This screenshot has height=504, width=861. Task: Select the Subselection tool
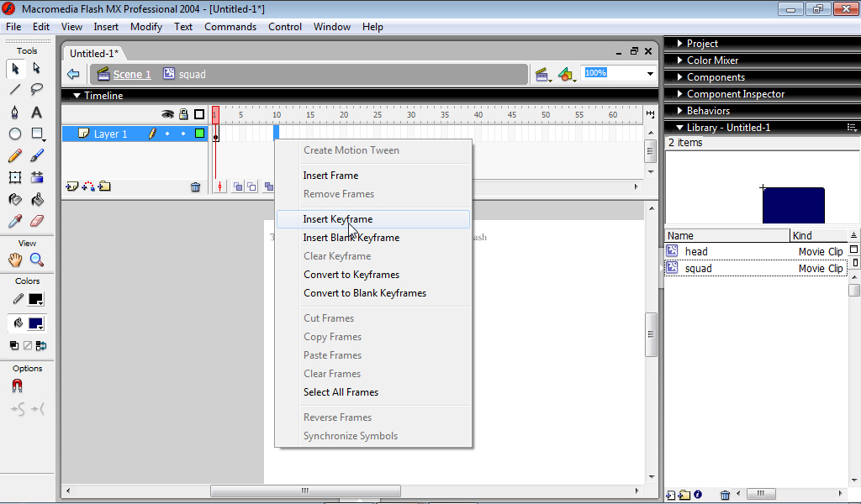click(x=37, y=68)
